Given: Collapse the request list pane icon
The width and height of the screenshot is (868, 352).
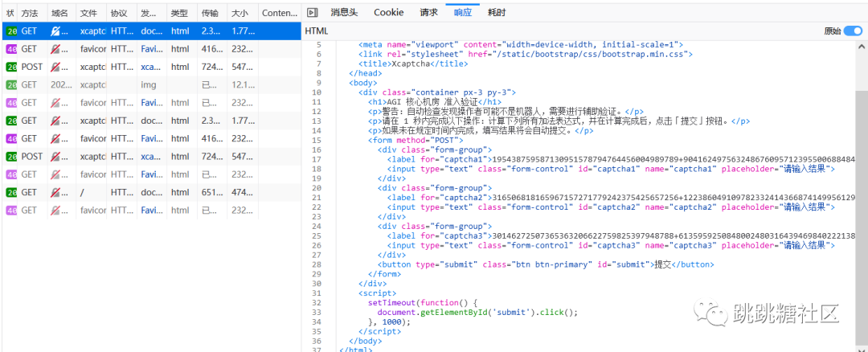Looking at the screenshot, I should (312, 12).
